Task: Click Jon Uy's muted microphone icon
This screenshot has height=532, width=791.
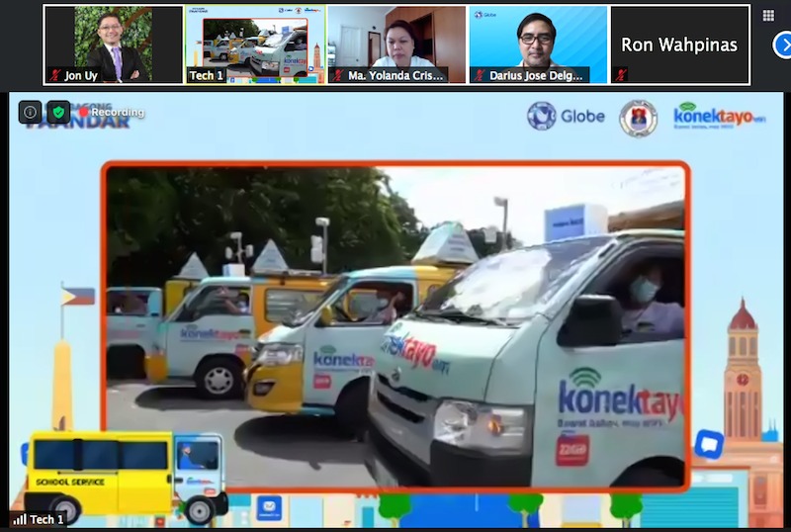Action: (55, 76)
